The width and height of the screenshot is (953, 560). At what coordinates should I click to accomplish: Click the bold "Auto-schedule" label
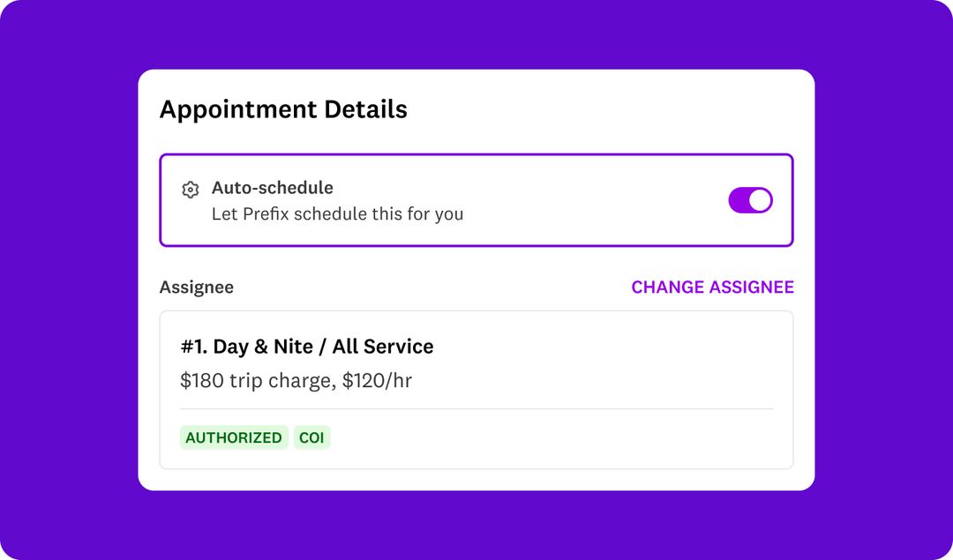click(273, 188)
